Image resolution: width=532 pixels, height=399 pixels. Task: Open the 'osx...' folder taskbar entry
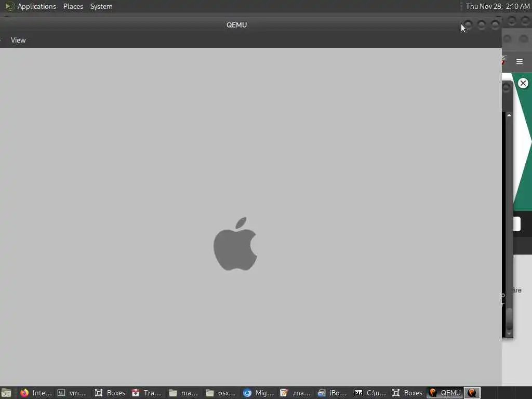click(221, 393)
